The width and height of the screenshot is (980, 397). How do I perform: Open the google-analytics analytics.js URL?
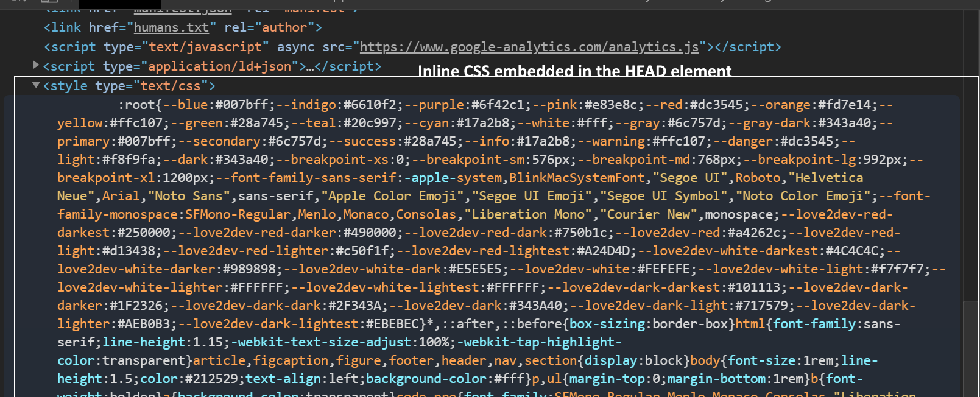point(529,47)
